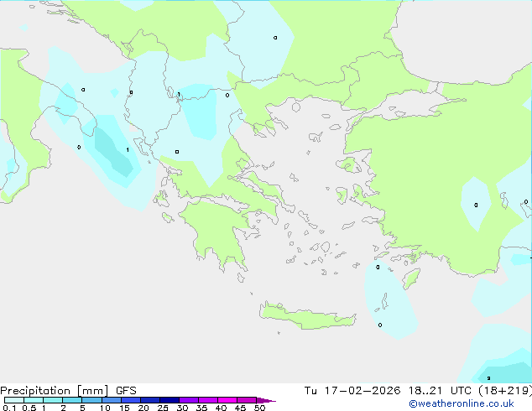532x411 pixels.
Task: Click the '10' legend scale label
Action: point(105,408)
